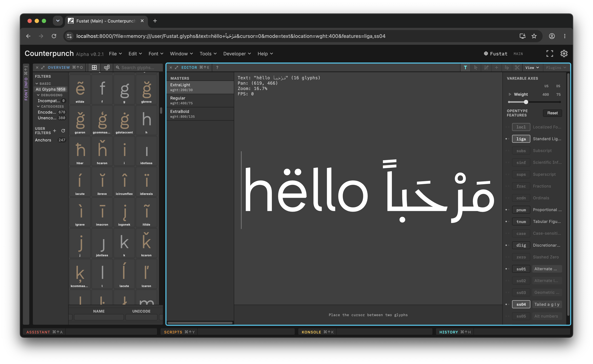This screenshot has height=364, width=593.
Task: Open the Developer menu
Action: [237, 54]
